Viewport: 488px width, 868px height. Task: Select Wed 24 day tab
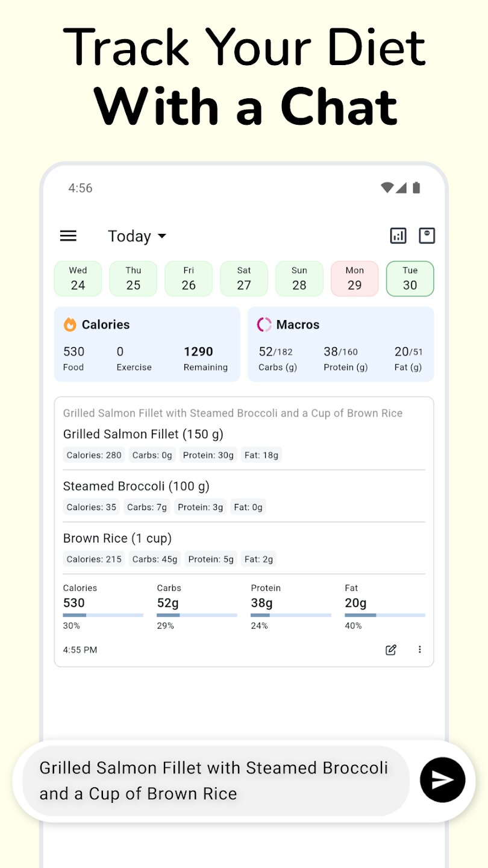[x=78, y=278]
